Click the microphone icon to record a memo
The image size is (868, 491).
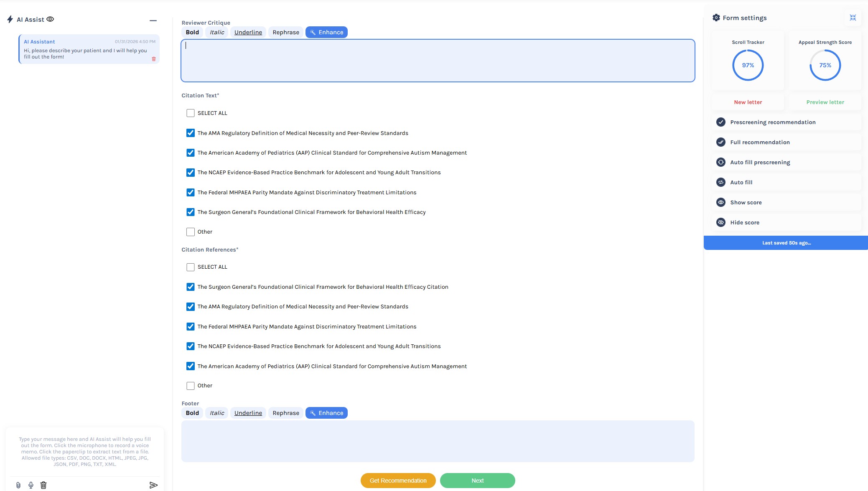pyautogui.click(x=30, y=485)
